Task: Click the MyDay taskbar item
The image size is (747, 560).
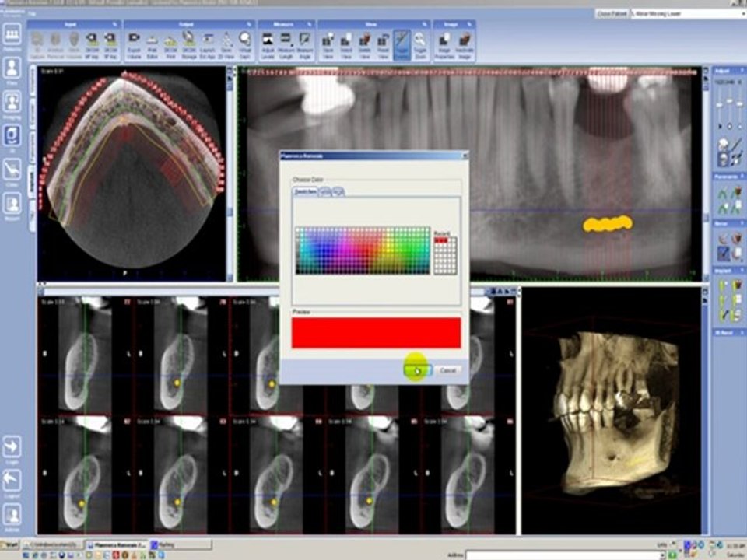Action: pos(181,544)
